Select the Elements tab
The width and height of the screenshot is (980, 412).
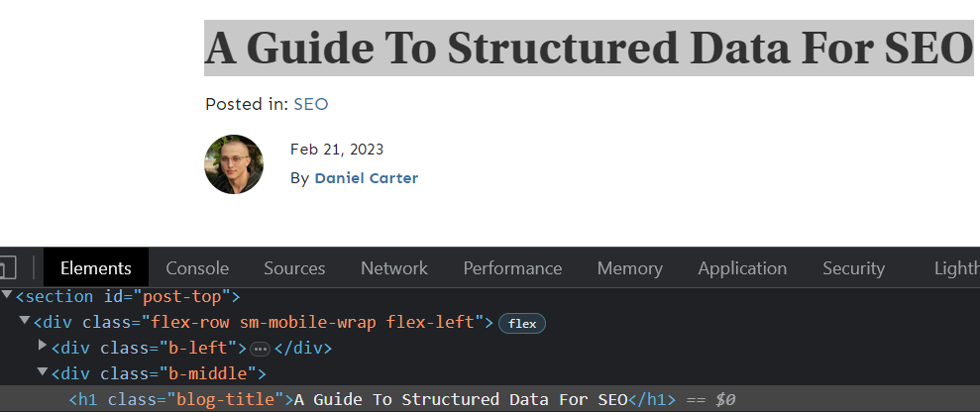(x=96, y=268)
